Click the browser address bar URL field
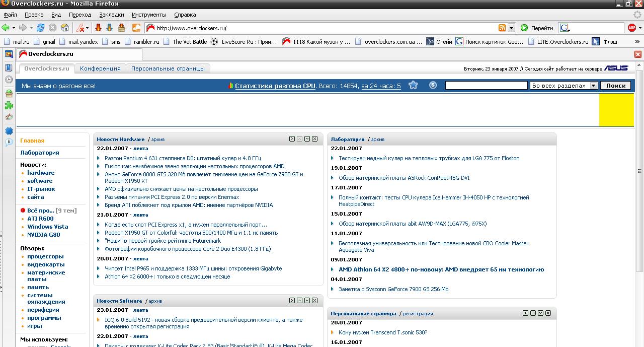 click(326, 28)
